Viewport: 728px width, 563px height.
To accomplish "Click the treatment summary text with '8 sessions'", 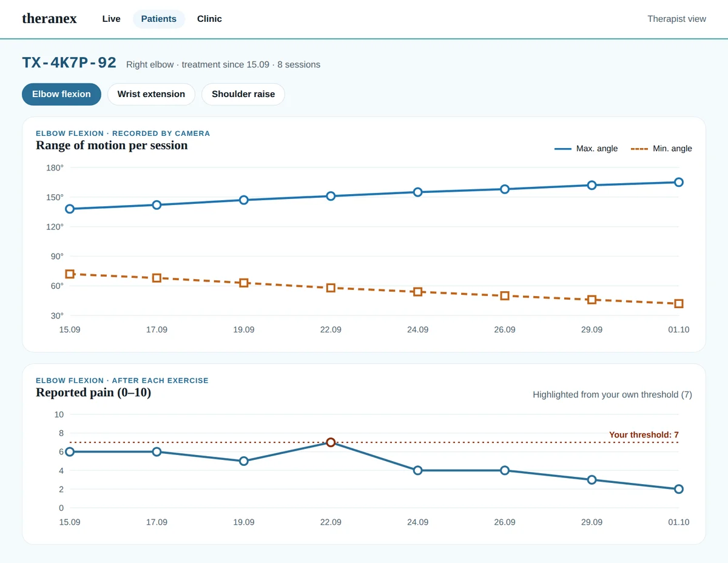I will click(223, 65).
